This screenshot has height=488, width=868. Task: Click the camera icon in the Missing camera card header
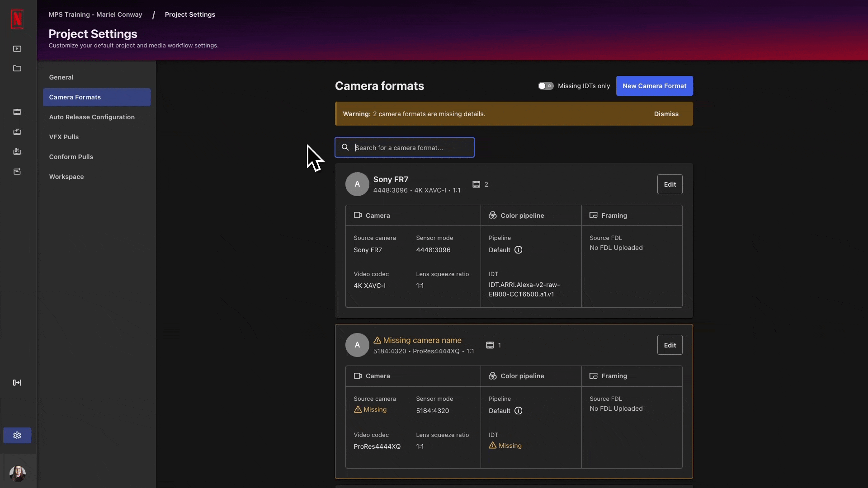tap(358, 376)
